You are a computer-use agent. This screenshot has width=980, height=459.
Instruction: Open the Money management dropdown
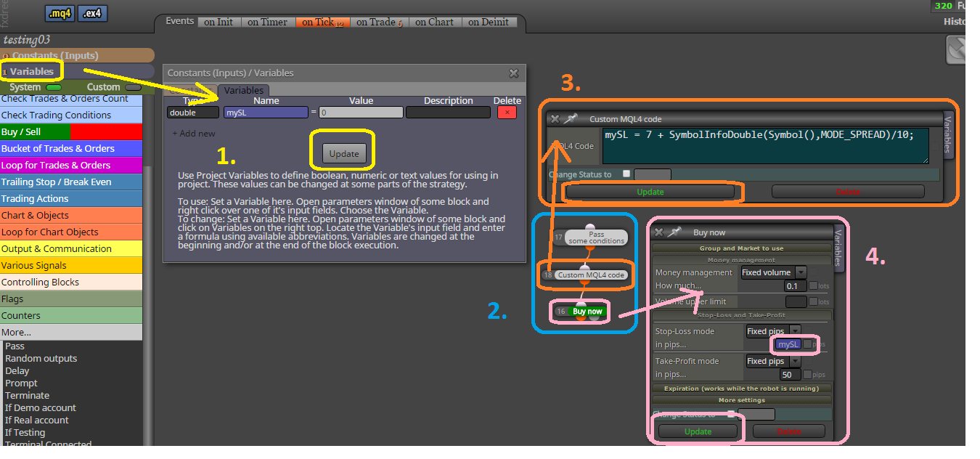point(772,272)
